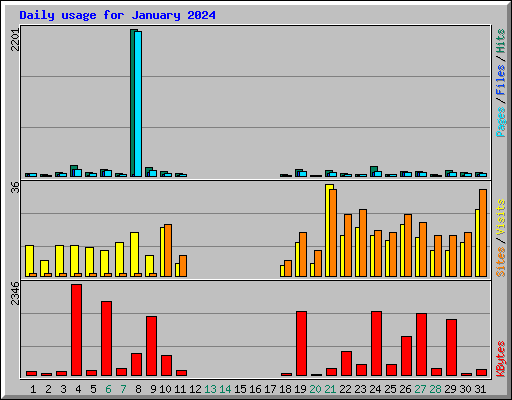Select the yellow sites bar for day 21
Image resolution: width=512 pixels, height=400 pixels.
click(x=327, y=230)
